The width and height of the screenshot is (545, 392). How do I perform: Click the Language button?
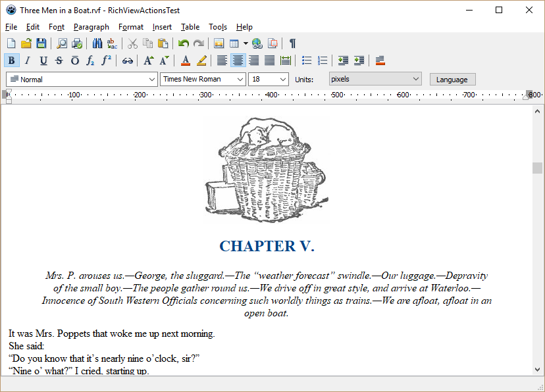pyautogui.click(x=452, y=80)
